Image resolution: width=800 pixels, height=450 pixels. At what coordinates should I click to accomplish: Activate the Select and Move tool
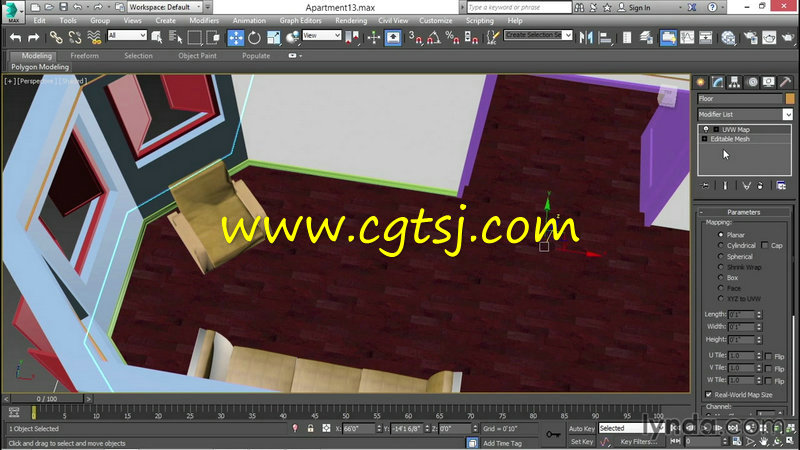[235, 37]
